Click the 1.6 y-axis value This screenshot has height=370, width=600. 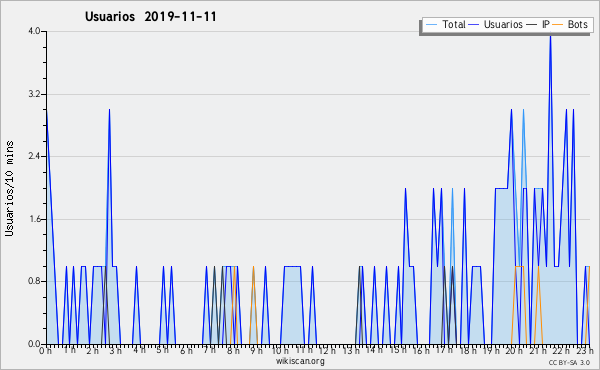coord(34,219)
